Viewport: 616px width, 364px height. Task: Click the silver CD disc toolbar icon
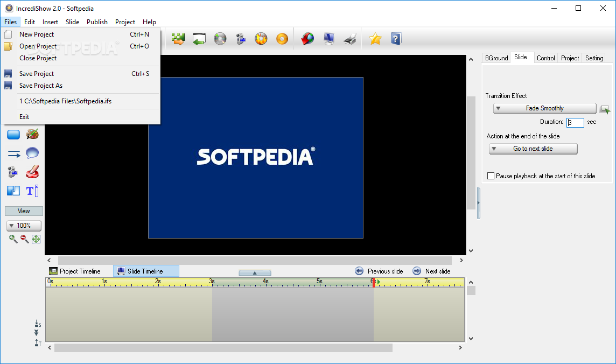[220, 39]
